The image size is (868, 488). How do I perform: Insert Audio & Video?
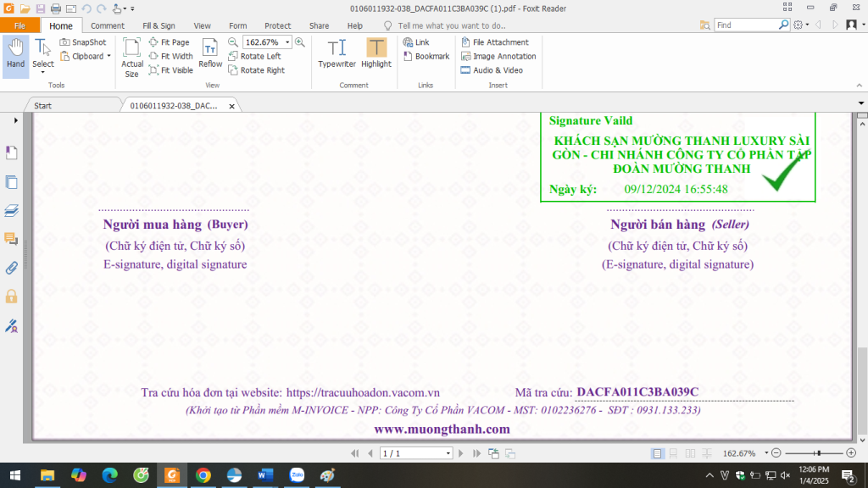(x=492, y=70)
